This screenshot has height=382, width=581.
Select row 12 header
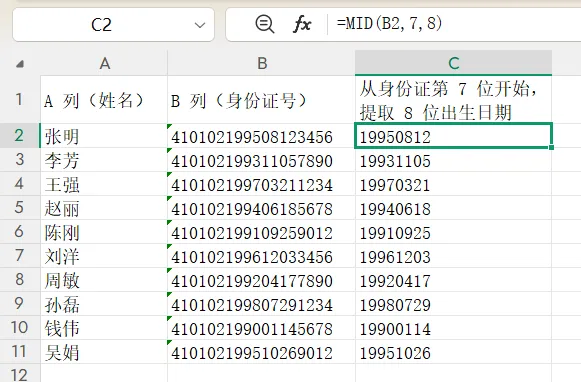pos(20,373)
